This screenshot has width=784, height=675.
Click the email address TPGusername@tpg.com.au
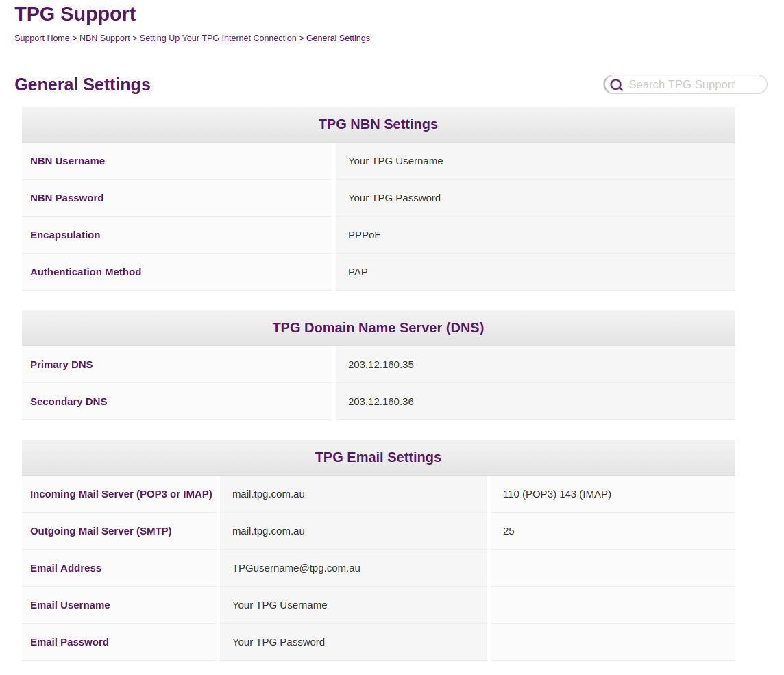coord(296,567)
